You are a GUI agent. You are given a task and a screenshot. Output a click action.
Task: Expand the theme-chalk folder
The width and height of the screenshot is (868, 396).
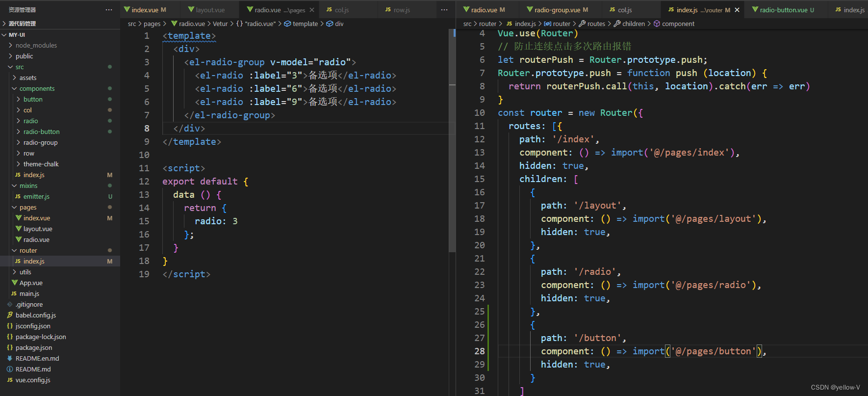tap(19, 164)
